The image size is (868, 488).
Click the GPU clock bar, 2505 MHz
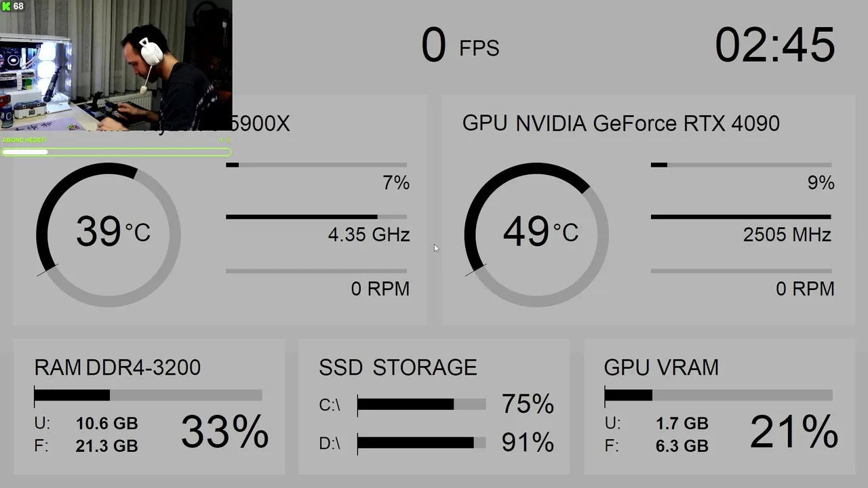tap(741, 217)
